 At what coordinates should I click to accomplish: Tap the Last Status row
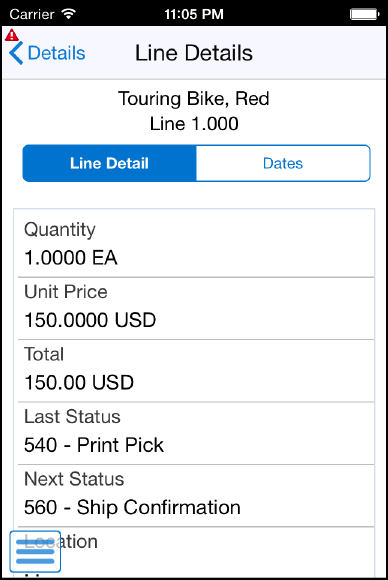(196, 433)
